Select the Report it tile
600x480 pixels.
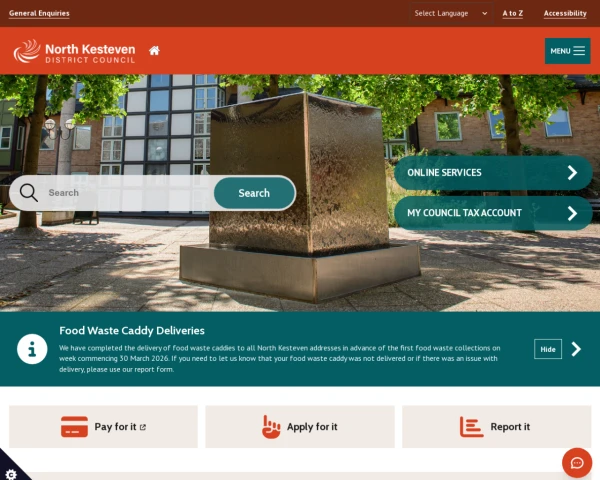pos(497,426)
